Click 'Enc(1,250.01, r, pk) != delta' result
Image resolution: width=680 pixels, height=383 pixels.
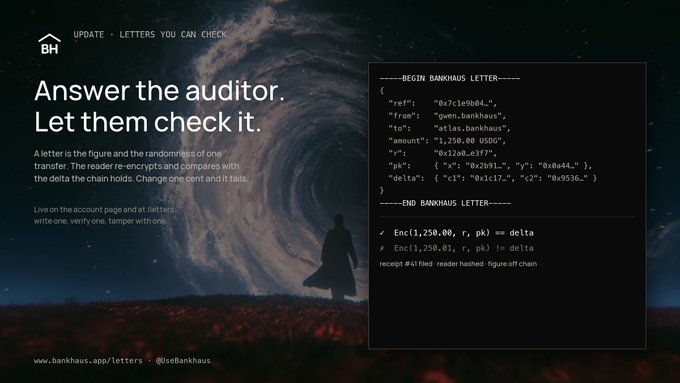pos(464,248)
